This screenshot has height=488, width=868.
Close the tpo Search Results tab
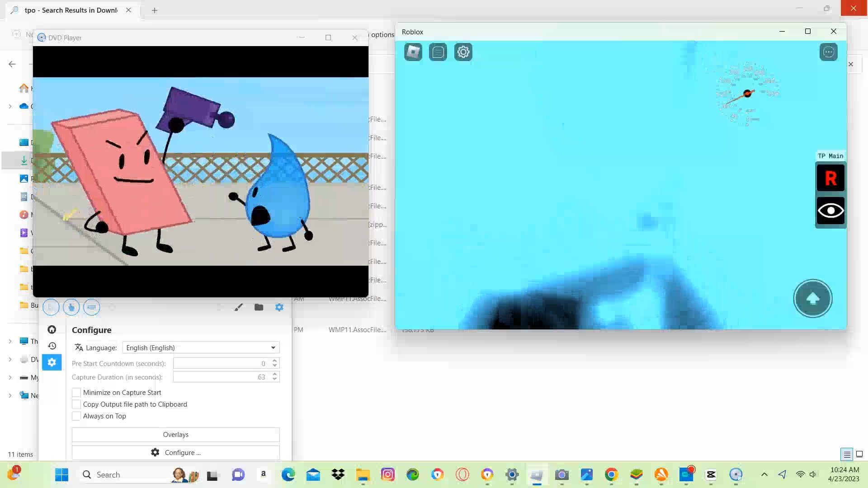click(x=128, y=10)
